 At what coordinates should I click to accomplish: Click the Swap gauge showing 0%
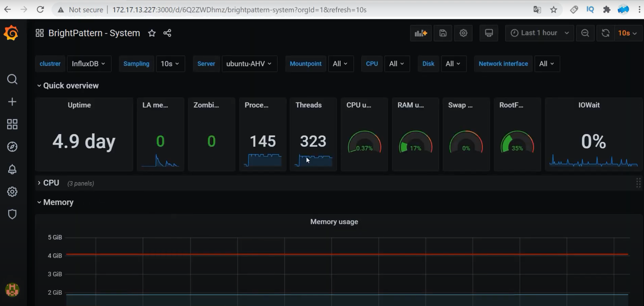coord(466,142)
